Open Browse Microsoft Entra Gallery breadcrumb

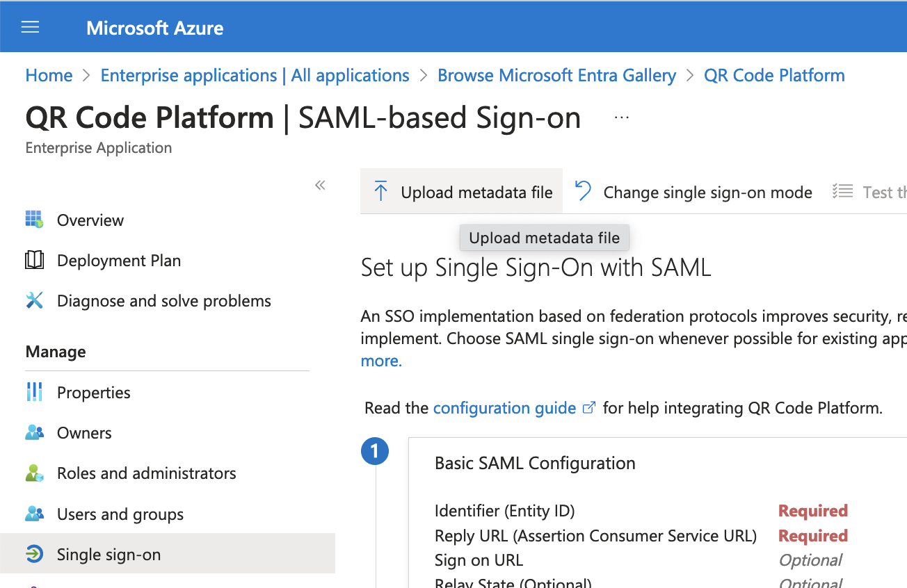pos(556,75)
